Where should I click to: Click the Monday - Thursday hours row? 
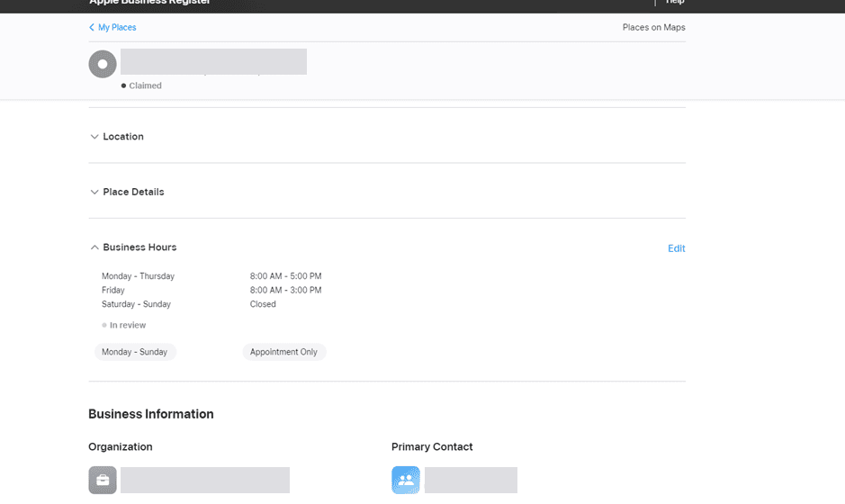pos(211,276)
